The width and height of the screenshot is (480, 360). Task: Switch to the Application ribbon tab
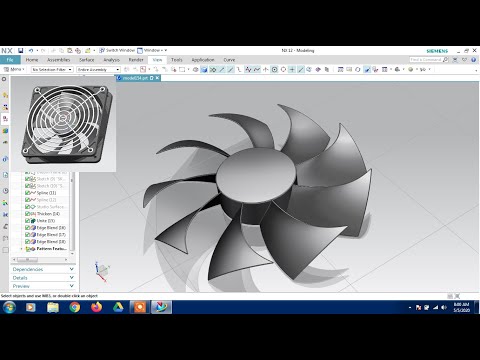(x=203, y=60)
